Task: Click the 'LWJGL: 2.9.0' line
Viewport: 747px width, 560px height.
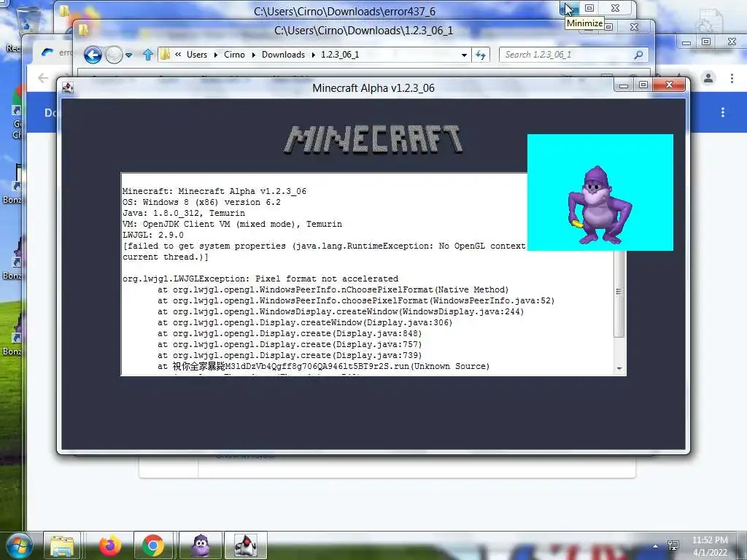Action: coord(153,236)
